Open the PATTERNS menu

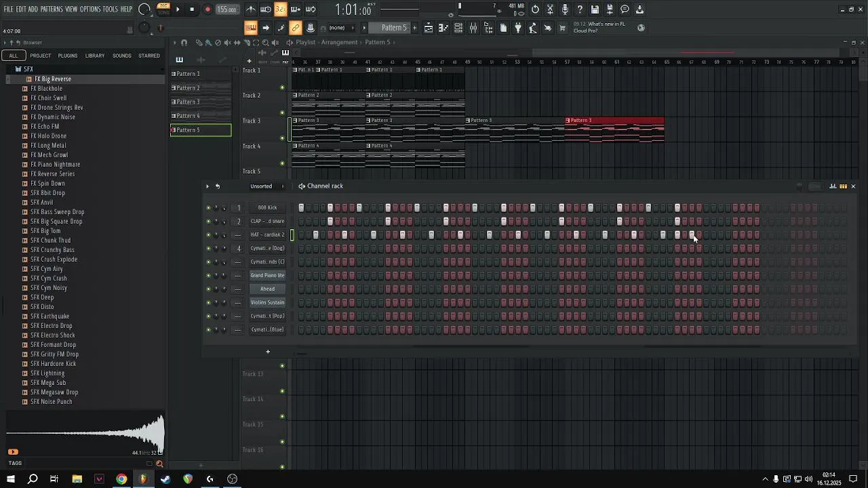pyautogui.click(x=52, y=9)
